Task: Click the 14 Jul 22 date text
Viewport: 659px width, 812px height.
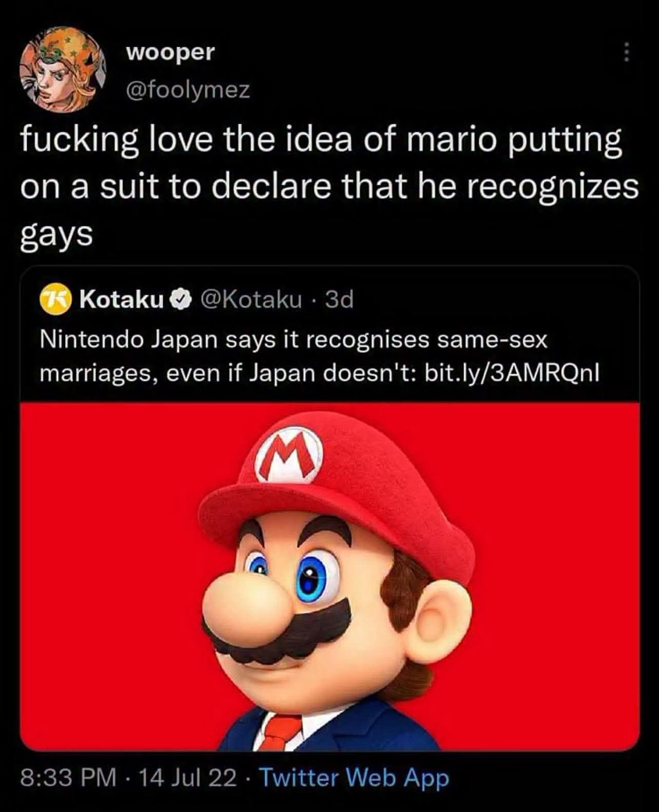Action: pyautogui.click(x=187, y=778)
